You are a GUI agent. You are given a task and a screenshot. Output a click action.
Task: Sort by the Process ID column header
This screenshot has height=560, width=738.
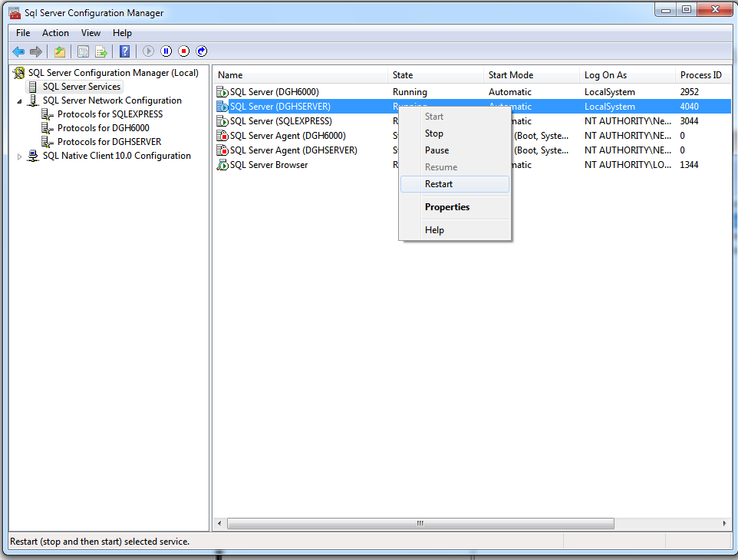(x=703, y=75)
